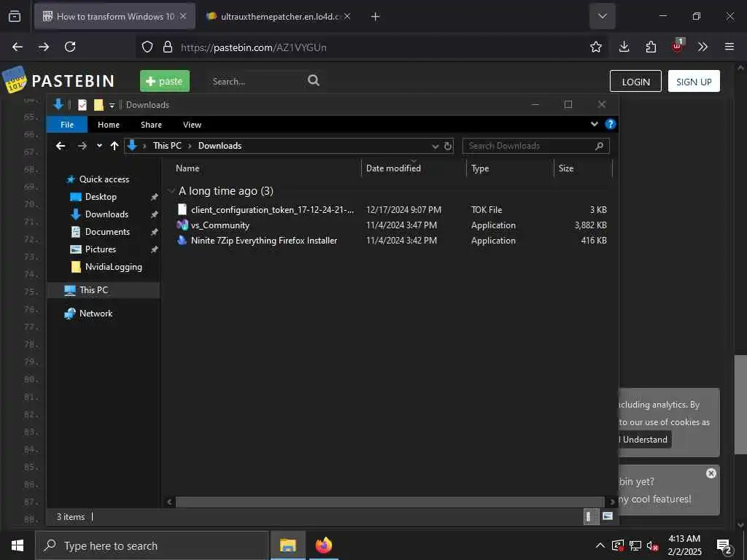Open Firefox extensions puzzle icon
This screenshot has height=560, width=747.
651,47
